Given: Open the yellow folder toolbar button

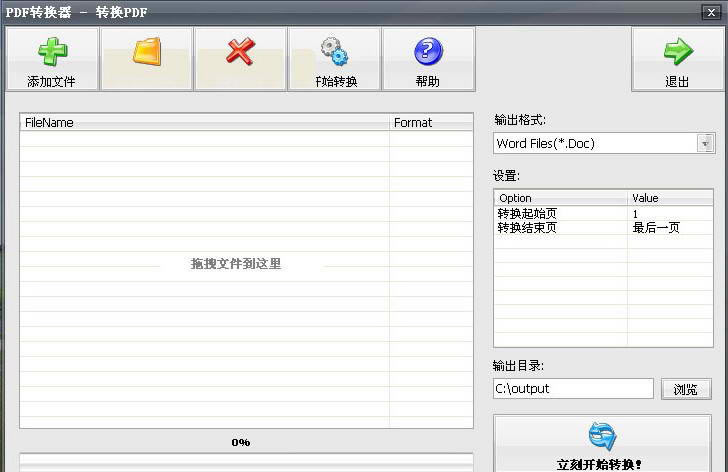Looking at the screenshot, I should pyautogui.click(x=147, y=58).
